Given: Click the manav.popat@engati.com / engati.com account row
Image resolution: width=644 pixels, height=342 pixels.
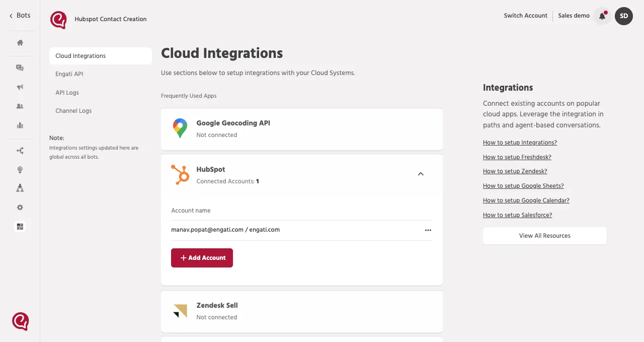Looking at the screenshot, I should (x=302, y=230).
